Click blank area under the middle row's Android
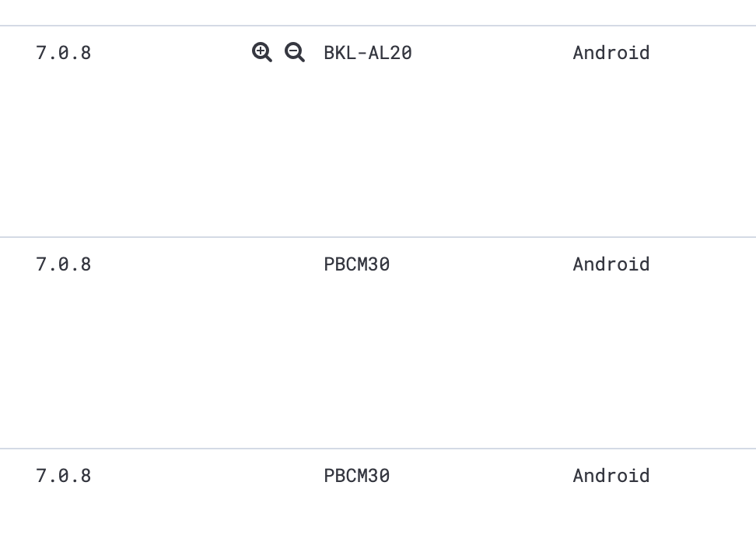Screen dimensions: 756x552 pos(611,357)
